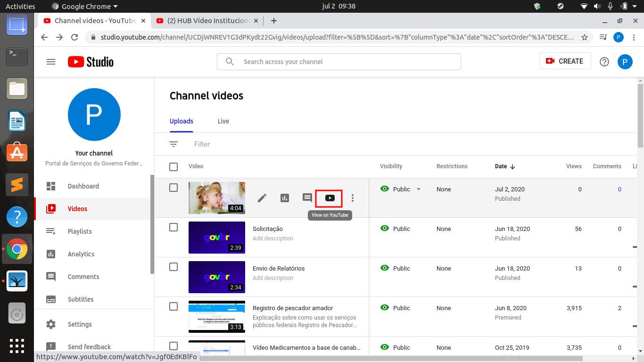This screenshot has height=362, width=644.
Task: Open the hamburger menu beside Studio logo
Action: [x=51, y=62]
